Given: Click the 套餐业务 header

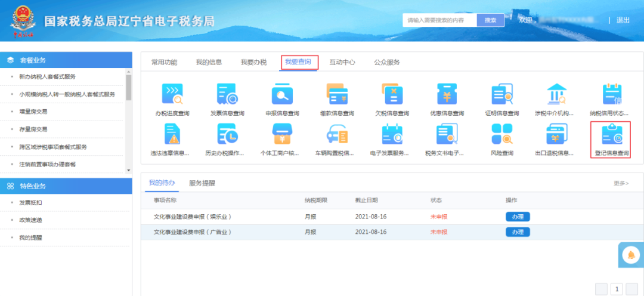Looking at the screenshot, I should coord(66,60).
